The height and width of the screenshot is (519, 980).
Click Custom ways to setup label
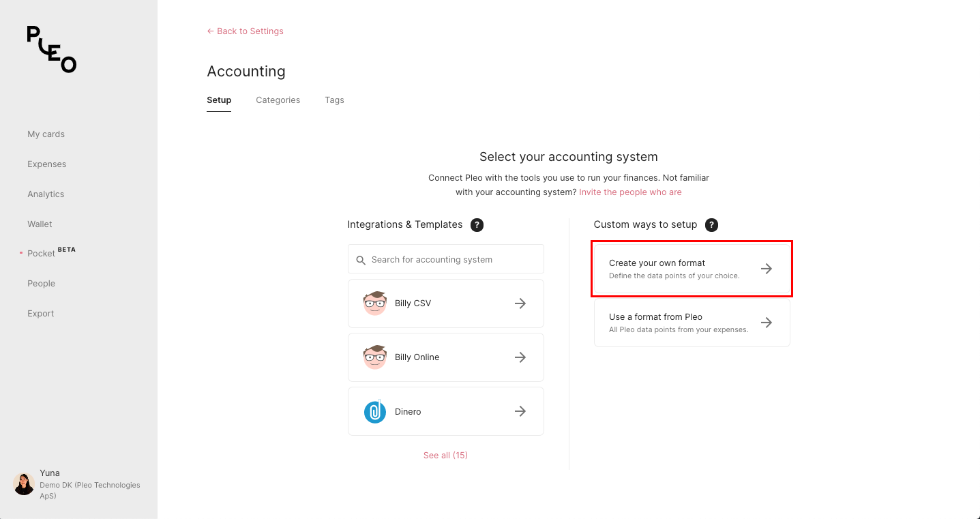pyautogui.click(x=645, y=224)
